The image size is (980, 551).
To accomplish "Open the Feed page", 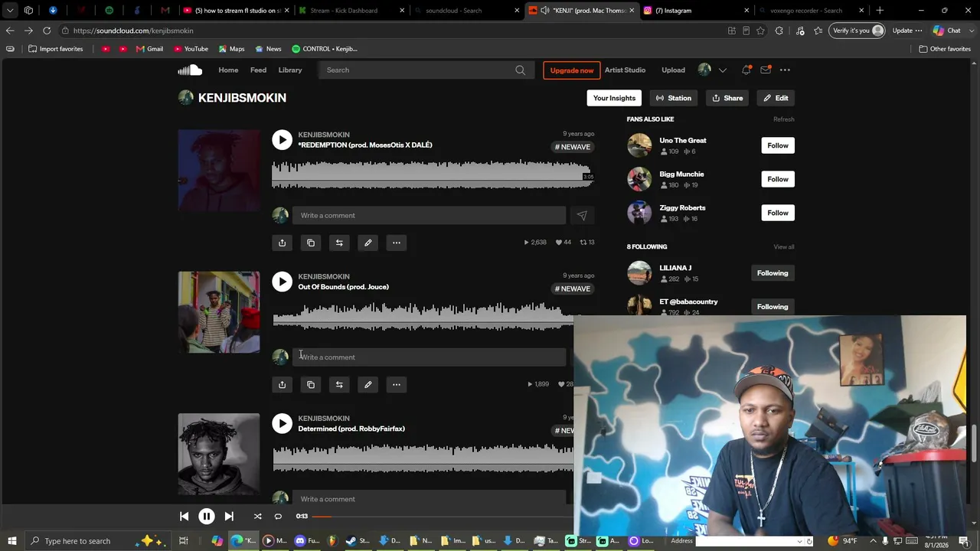I will click(x=259, y=70).
